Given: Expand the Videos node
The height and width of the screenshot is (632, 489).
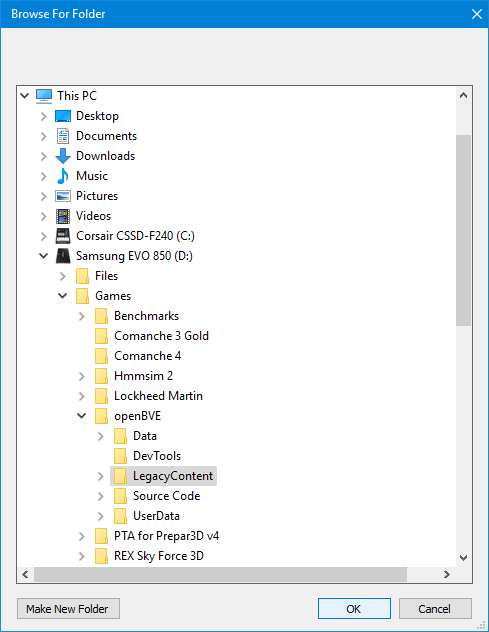Looking at the screenshot, I should (44, 216).
